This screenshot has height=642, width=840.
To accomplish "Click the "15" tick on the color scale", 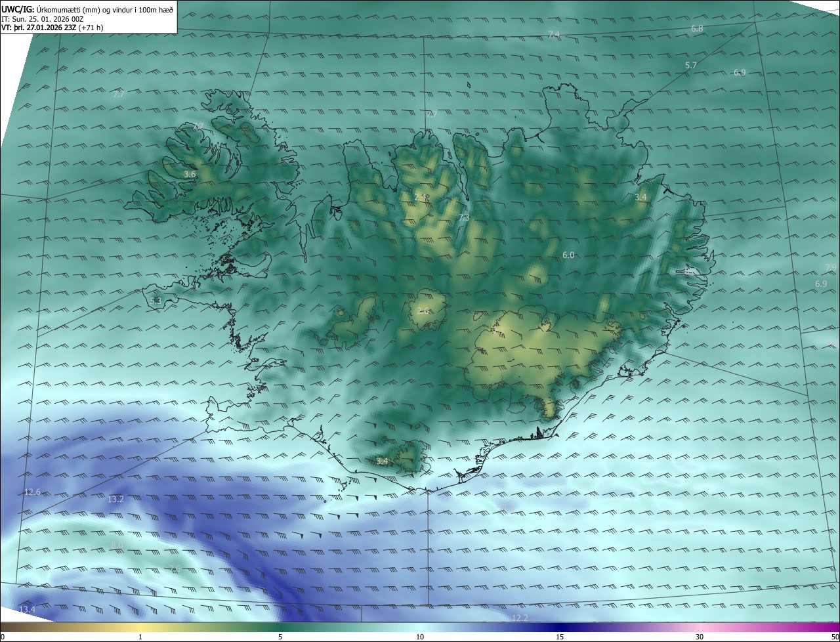I will (560, 637).
